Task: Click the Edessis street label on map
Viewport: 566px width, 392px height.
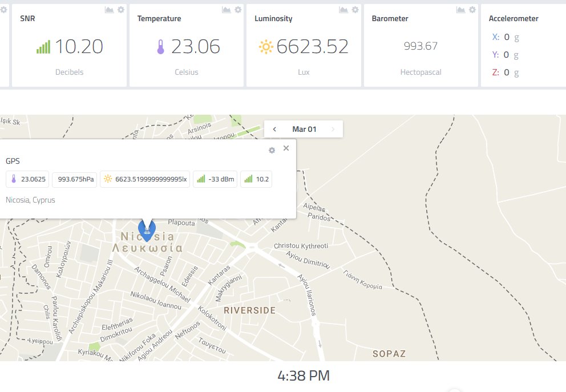Action: pos(190,276)
